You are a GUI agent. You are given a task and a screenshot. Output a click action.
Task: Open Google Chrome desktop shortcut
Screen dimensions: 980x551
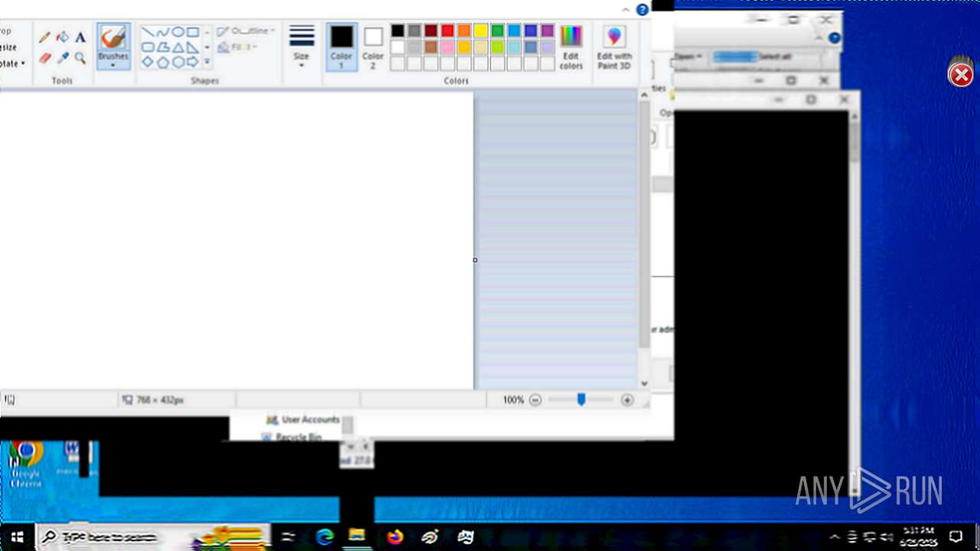tap(25, 464)
